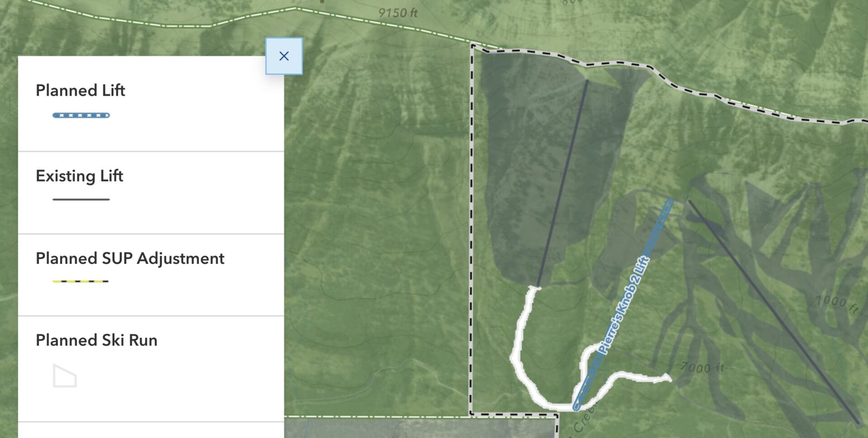Select the existing lift line inside shaded area
The height and width of the screenshot is (438, 868).
563,183
